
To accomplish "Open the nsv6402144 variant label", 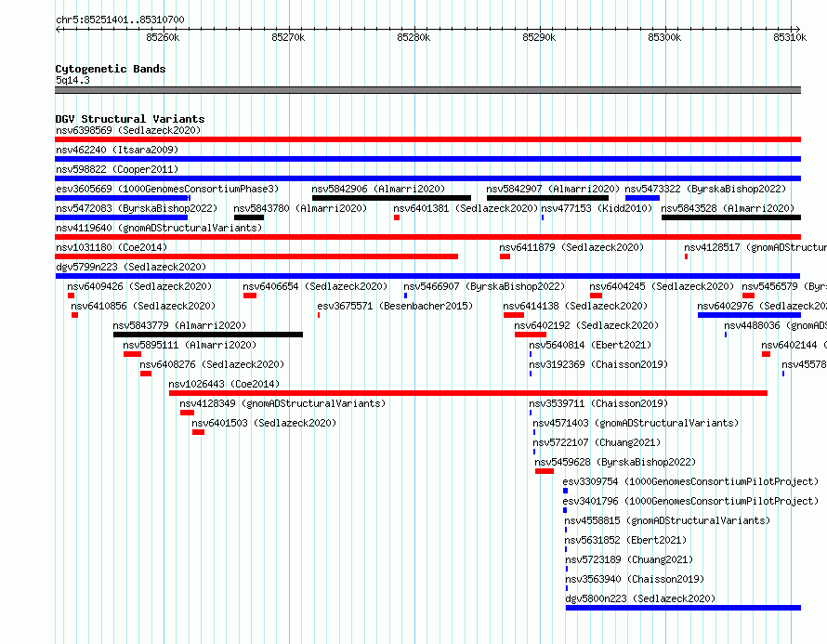I will [x=794, y=345].
